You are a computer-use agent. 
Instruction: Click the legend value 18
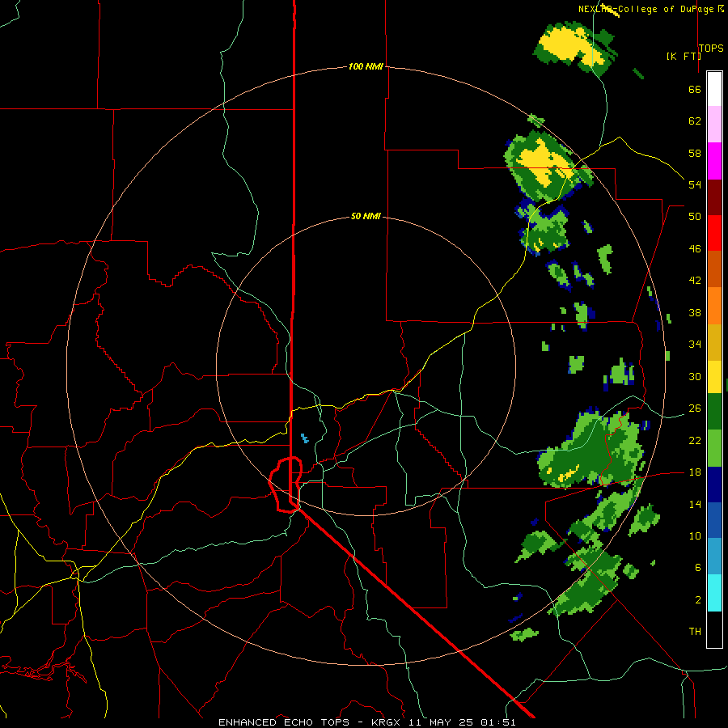pyautogui.click(x=695, y=472)
